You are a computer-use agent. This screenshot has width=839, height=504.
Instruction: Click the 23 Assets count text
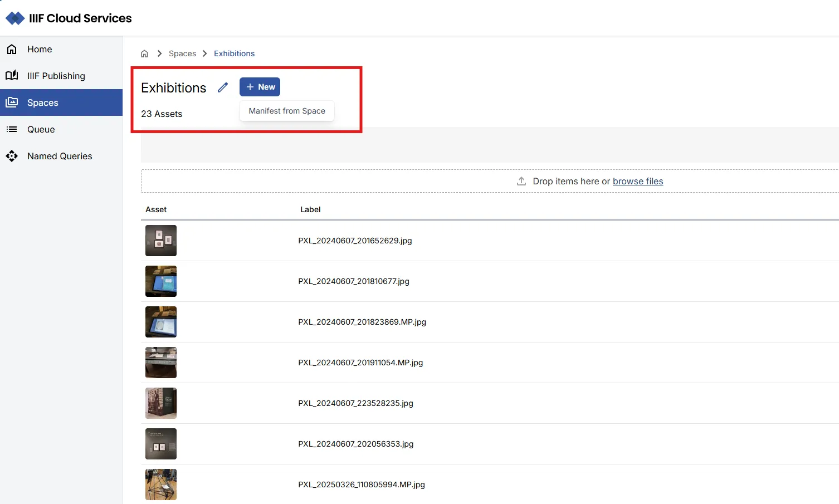point(162,114)
